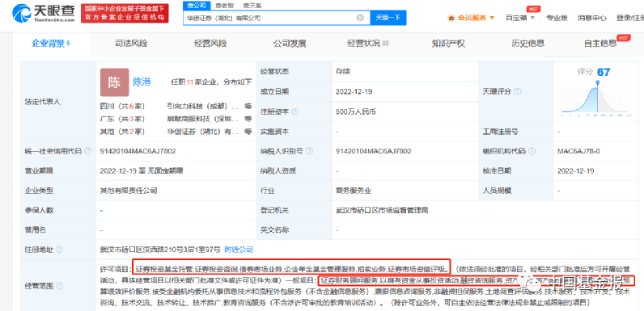Switch to the 企业背景 tab

(x=51, y=44)
